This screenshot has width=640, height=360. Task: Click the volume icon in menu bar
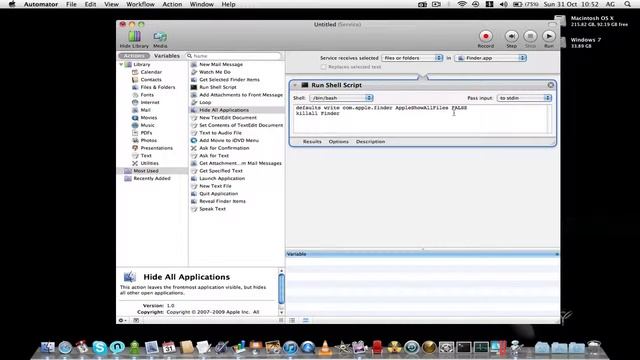coord(503,4)
